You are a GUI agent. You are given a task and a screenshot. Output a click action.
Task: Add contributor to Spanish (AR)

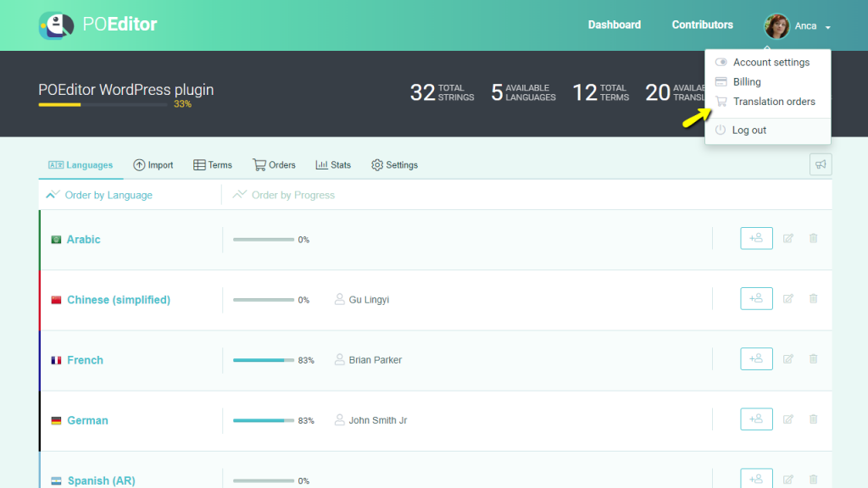click(x=756, y=479)
